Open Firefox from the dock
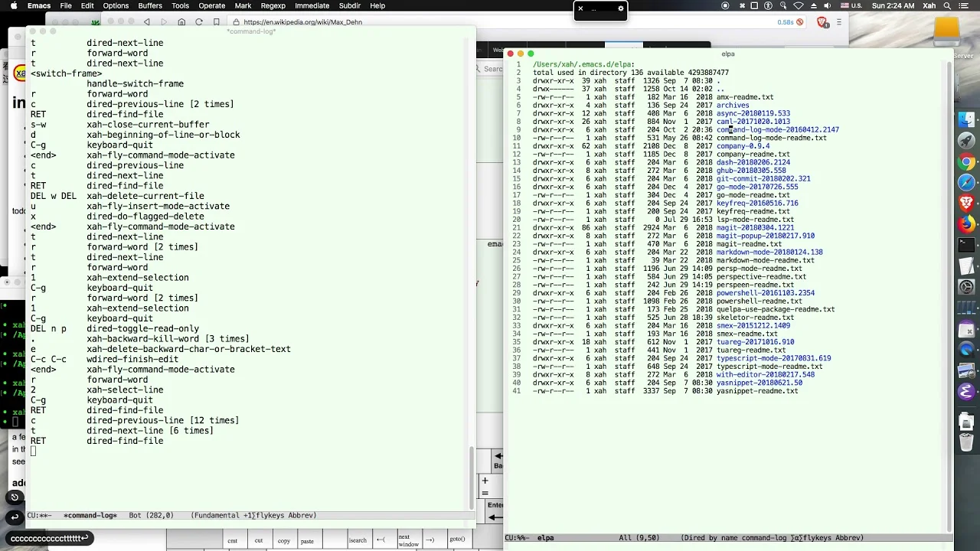This screenshot has width=980, height=551. pos(966,224)
